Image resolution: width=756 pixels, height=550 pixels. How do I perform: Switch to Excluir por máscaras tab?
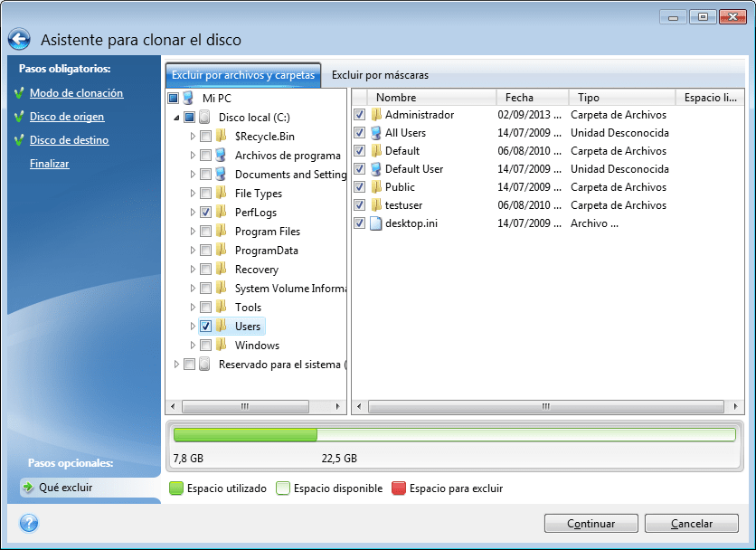pyautogui.click(x=380, y=75)
